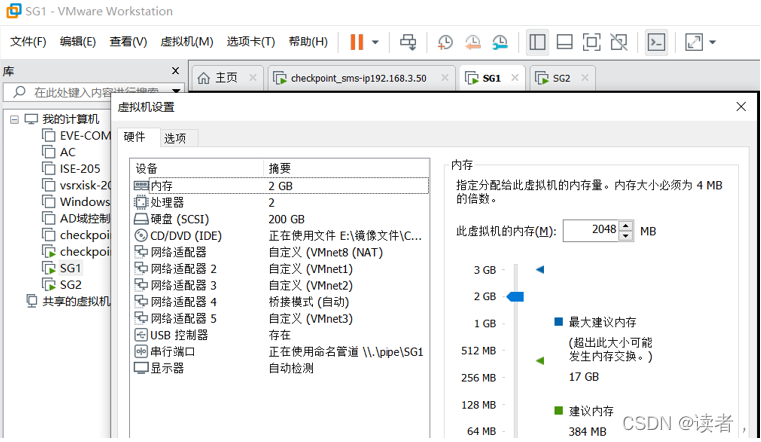Revert to snapshot icon
This screenshot has height=442, width=761.
click(472, 42)
